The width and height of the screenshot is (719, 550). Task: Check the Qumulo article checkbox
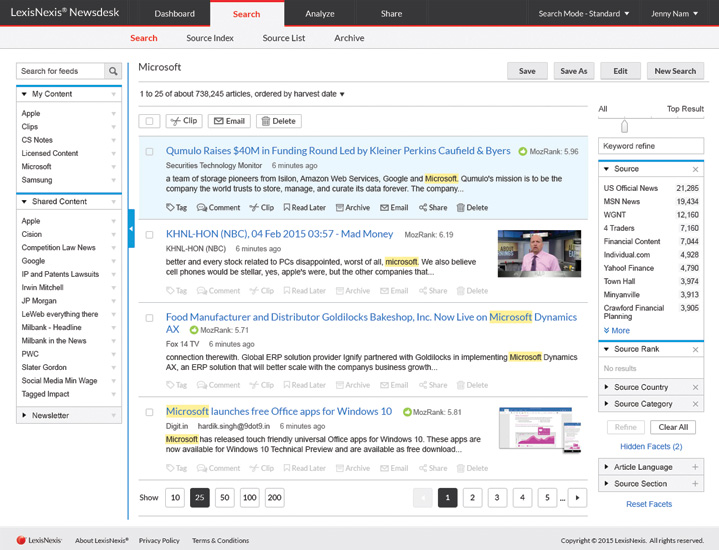(150, 152)
